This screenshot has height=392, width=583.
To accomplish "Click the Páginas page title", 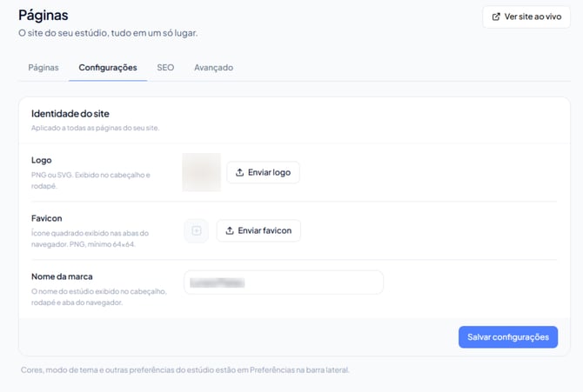I will coord(44,16).
